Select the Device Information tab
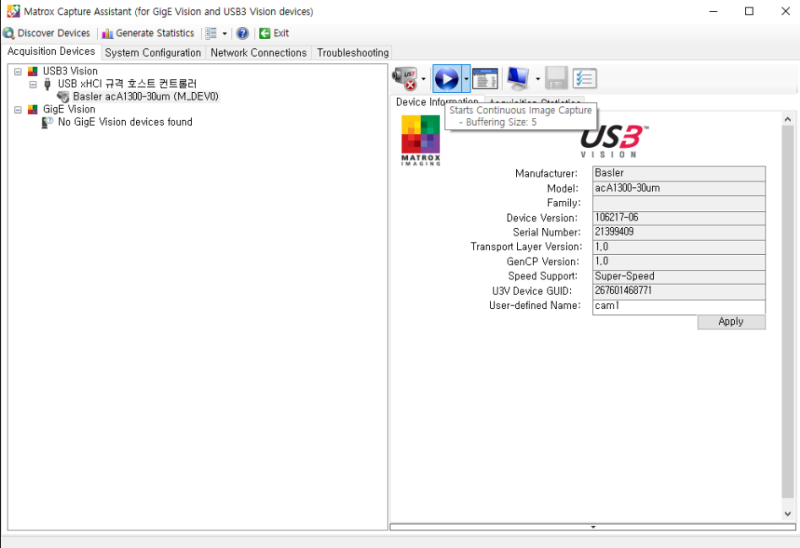Screen dimensions: 800x548 pos(420,102)
